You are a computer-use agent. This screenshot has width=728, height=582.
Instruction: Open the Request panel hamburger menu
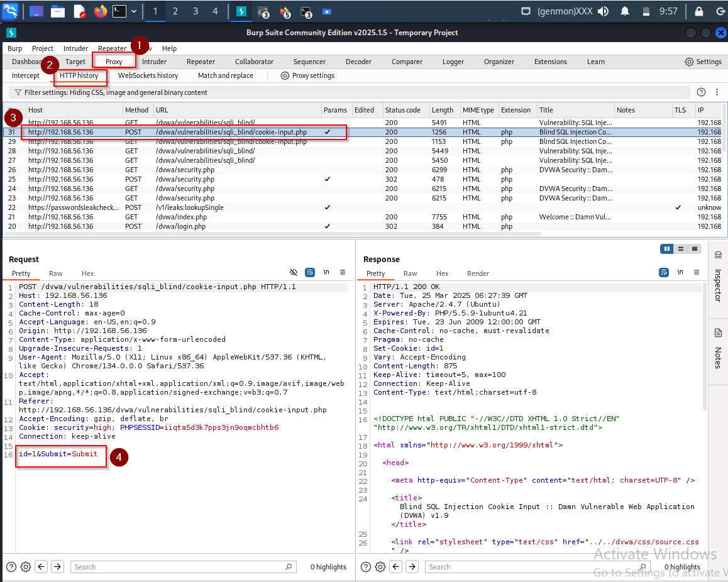tap(343, 272)
